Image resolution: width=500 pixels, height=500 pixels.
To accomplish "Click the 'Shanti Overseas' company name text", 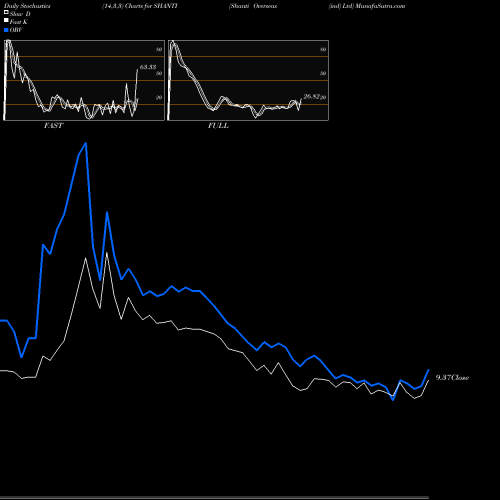I will tap(253, 6).
